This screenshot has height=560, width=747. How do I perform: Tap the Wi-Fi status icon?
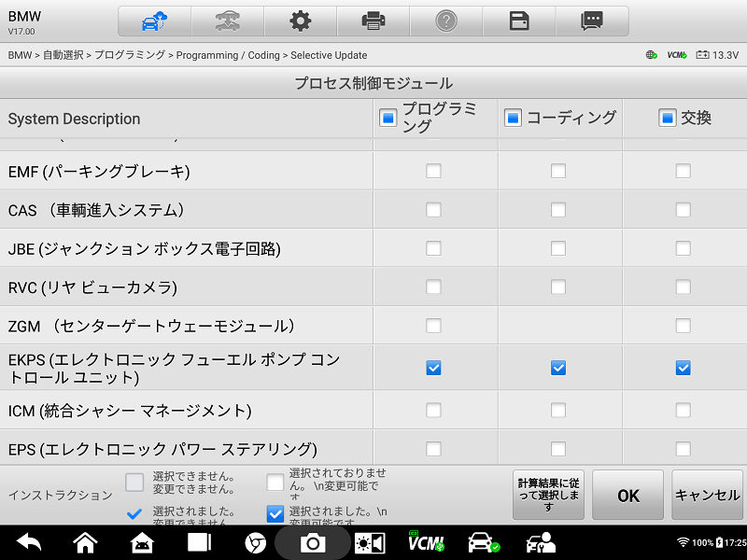pyautogui.click(x=684, y=542)
